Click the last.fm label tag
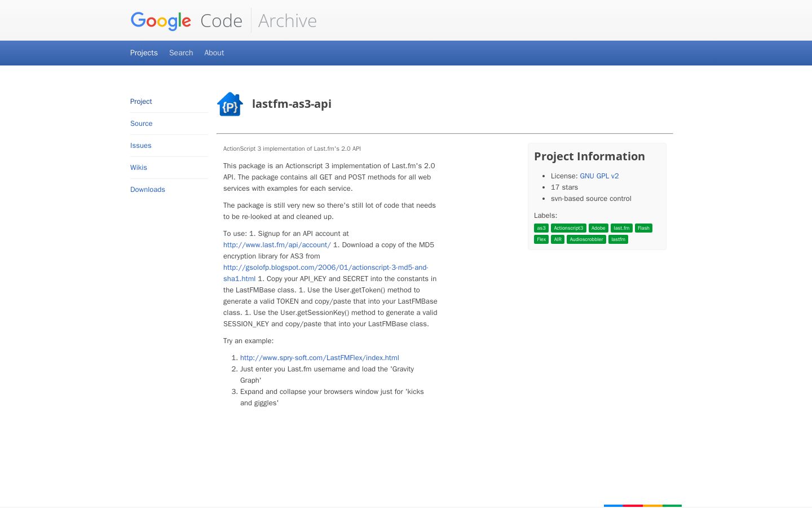 tap(621, 228)
